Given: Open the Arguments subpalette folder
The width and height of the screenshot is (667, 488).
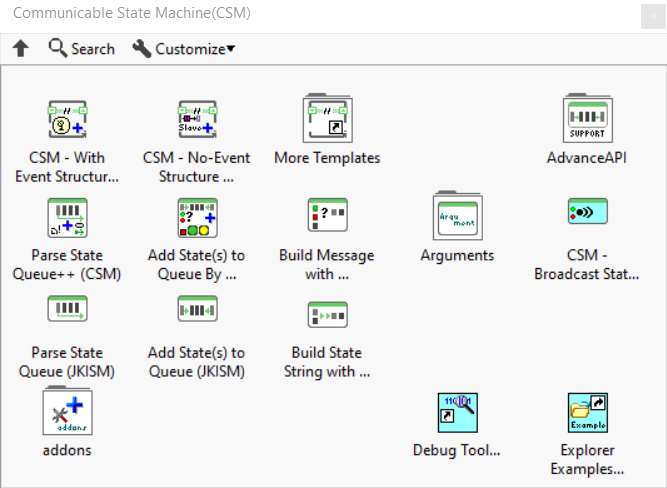Looking at the screenshot, I should click(457, 216).
